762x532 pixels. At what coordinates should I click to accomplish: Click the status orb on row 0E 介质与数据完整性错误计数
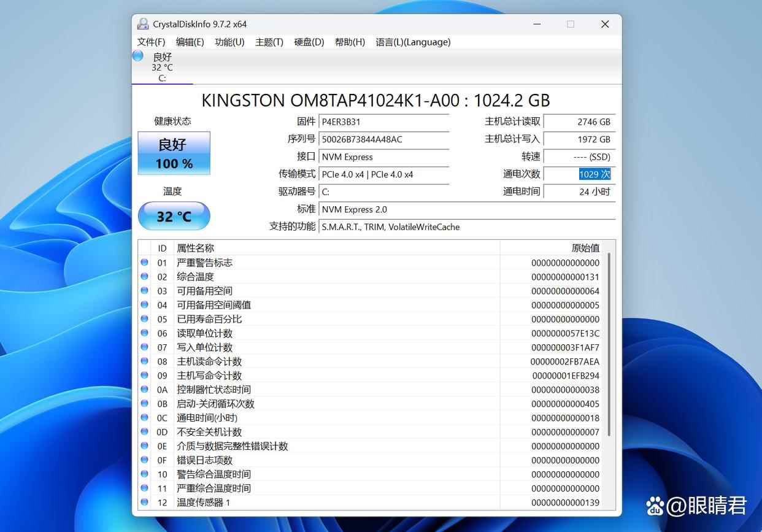(144, 445)
